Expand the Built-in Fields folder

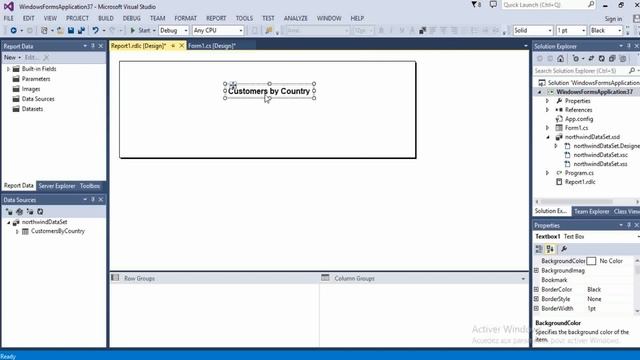(8, 69)
